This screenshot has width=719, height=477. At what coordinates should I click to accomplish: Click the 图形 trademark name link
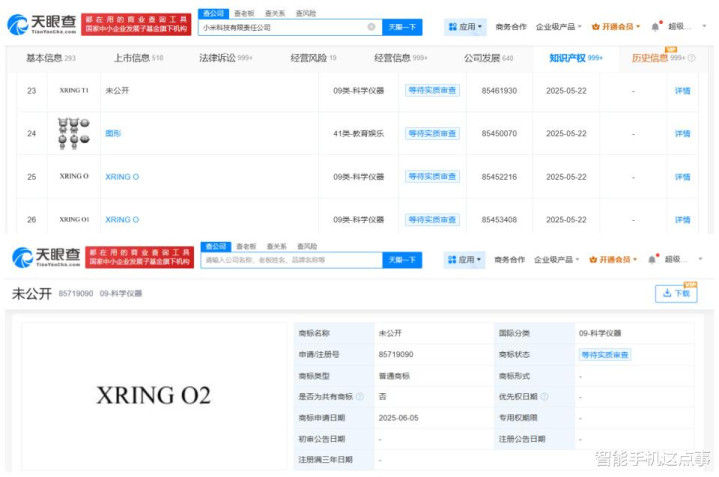[113, 133]
